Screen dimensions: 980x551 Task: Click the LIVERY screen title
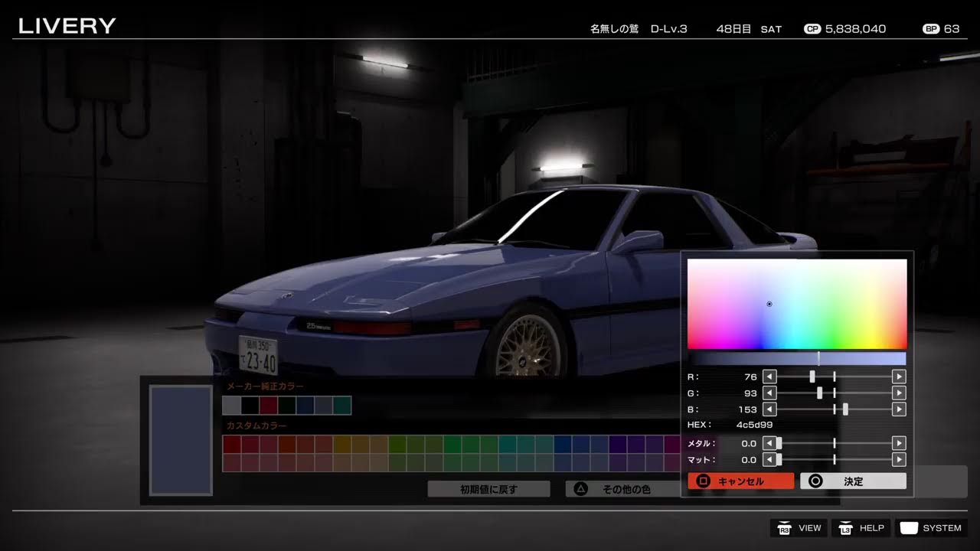(x=67, y=26)
